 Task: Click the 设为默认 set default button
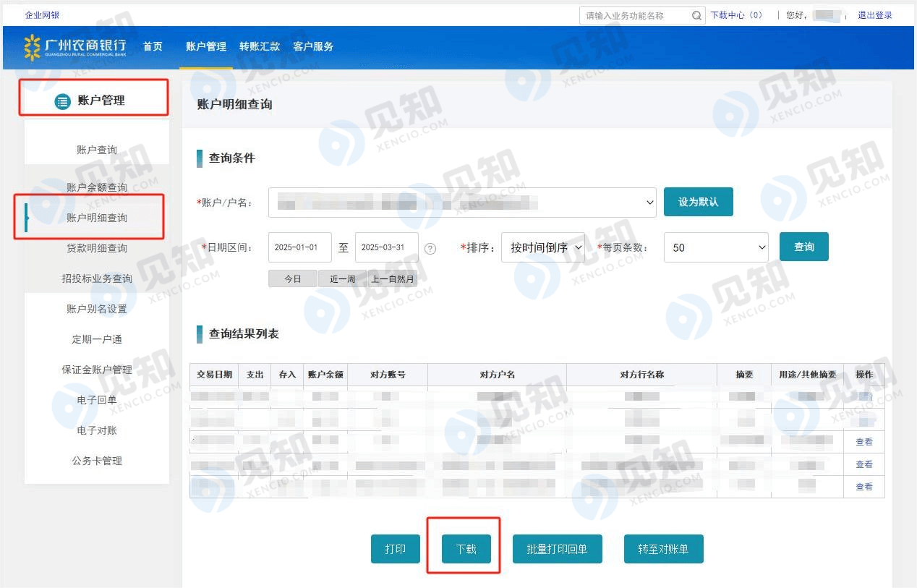698,202
